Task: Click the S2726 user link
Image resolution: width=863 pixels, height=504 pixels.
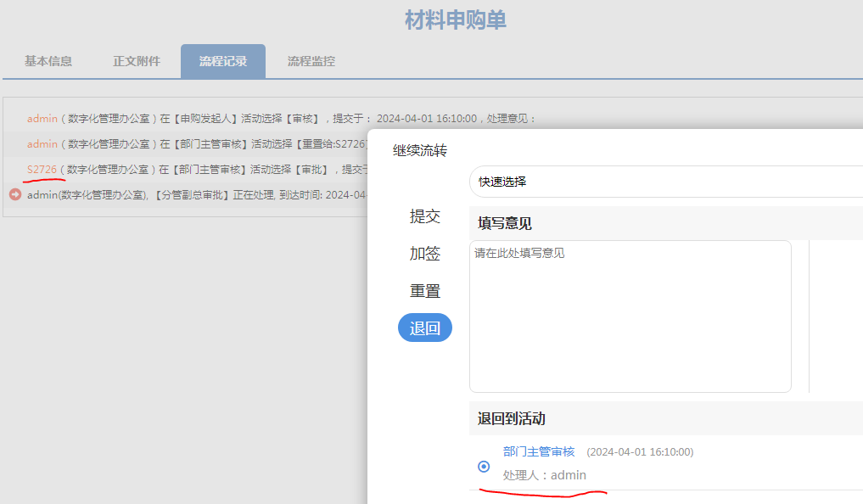Action: [42, 170]
